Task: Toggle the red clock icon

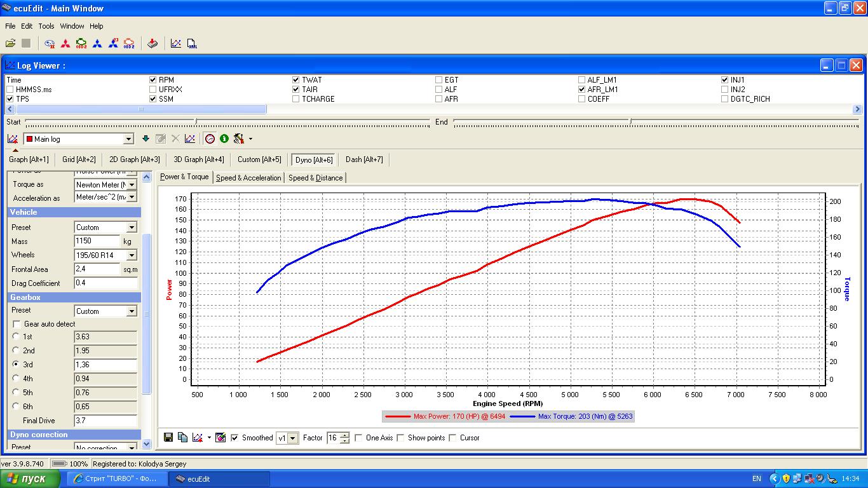Action: (x=210, y=139)
